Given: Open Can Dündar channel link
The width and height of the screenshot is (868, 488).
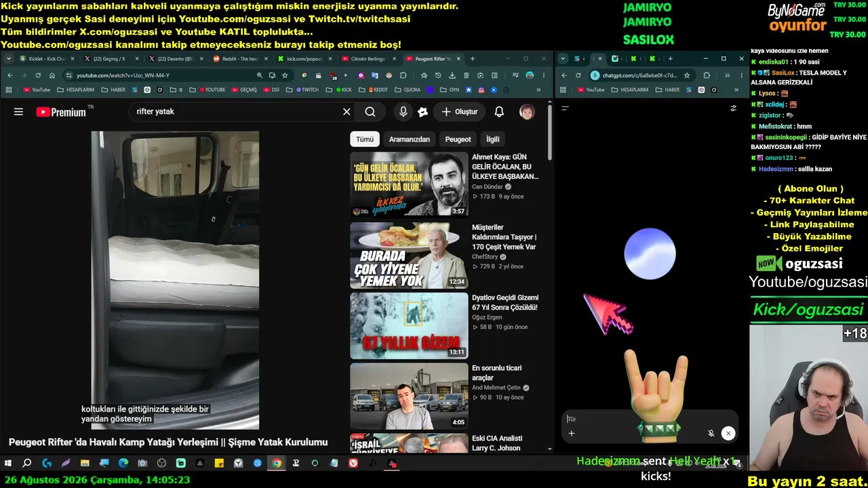Looking at the screenshot, I should pyautogui.click(x=486, y=186).
